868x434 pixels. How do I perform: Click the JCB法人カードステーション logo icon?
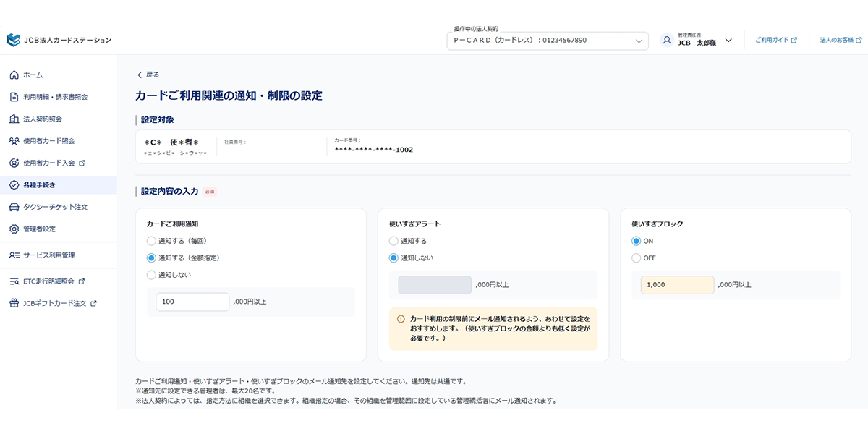(13, 40)
